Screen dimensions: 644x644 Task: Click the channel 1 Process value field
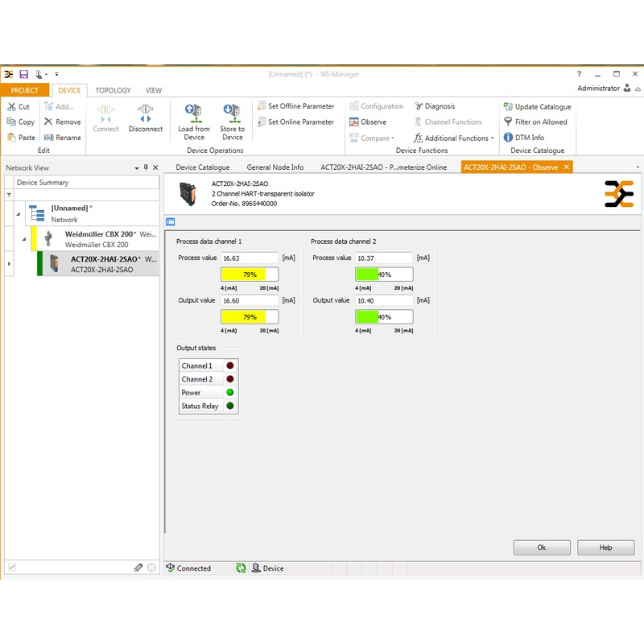[x=250, y=258]
